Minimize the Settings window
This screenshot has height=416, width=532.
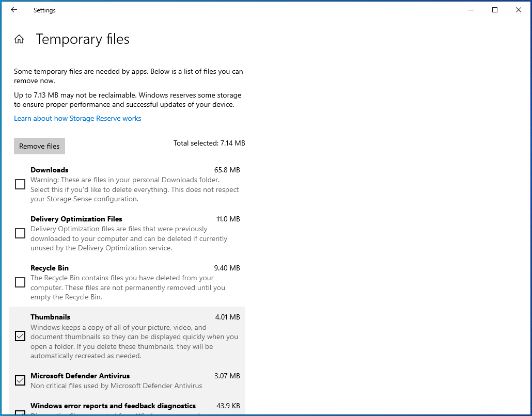pyautogui.click(x=471, y=10)
